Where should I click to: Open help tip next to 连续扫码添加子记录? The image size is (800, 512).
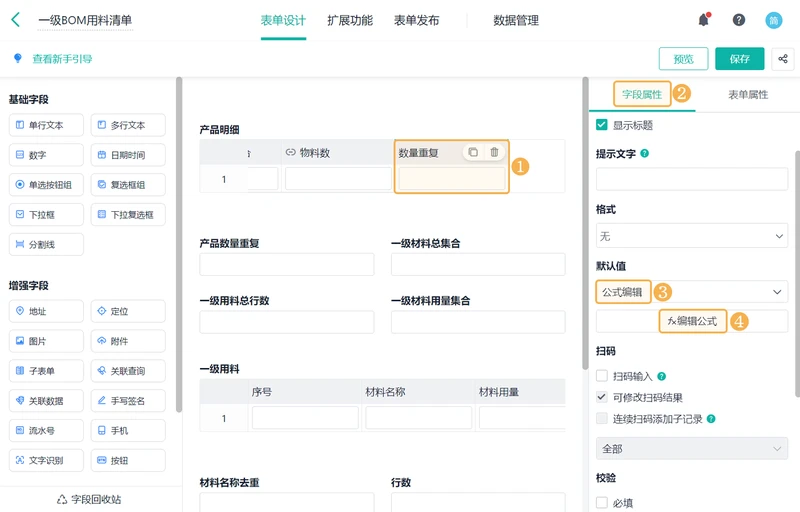click(x=711, y=419)
